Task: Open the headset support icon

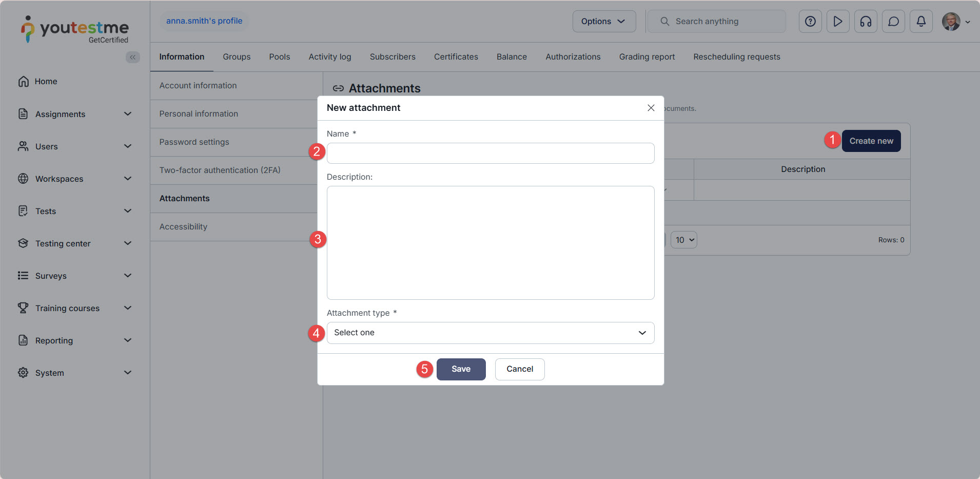Action: point(866,22)
